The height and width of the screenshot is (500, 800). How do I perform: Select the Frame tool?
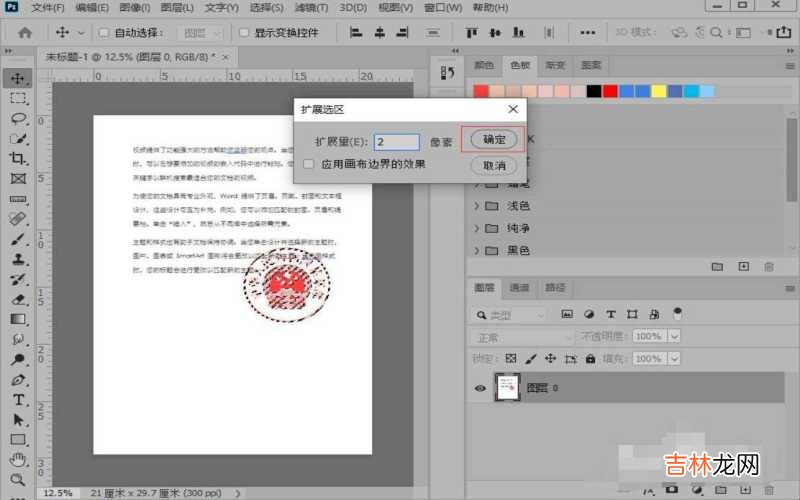[18, 178]
